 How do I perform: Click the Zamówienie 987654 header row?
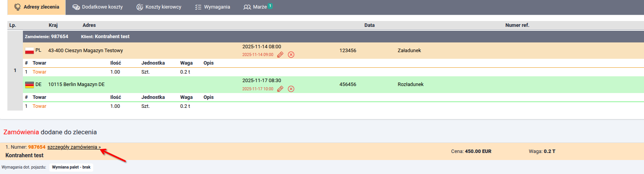(194, 37)
